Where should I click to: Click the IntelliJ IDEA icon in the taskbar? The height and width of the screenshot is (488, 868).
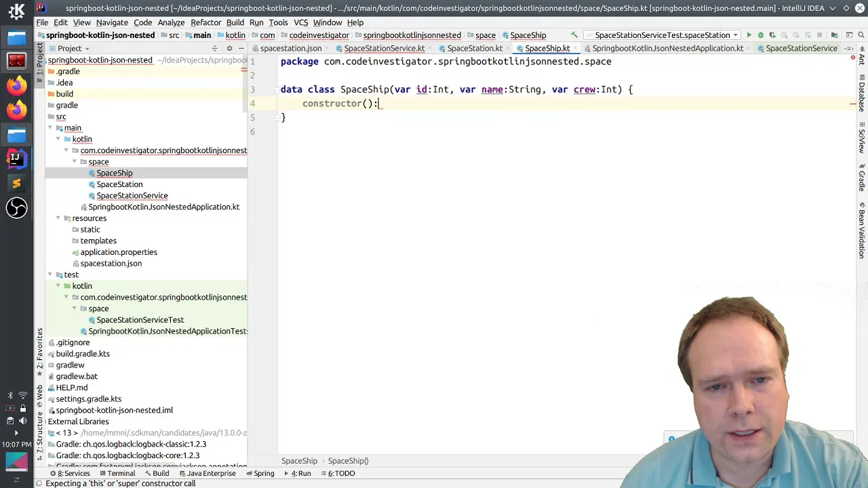[x=16, y=159]
